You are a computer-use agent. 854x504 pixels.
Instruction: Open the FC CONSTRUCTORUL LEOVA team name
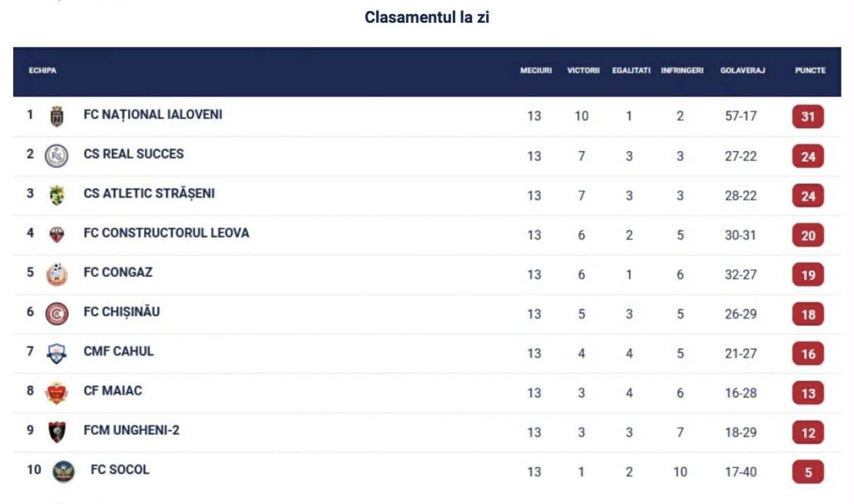(x=166, y=233)
